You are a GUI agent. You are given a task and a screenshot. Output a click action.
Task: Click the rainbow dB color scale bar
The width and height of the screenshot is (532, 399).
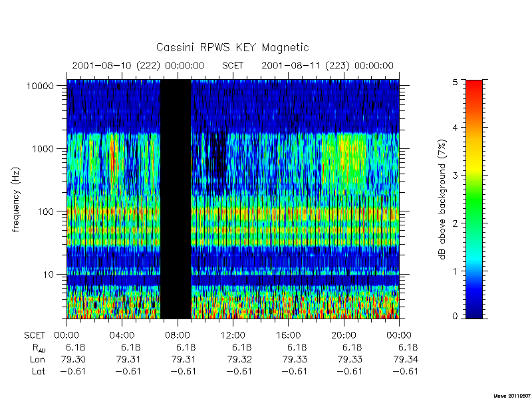(474, 199)
